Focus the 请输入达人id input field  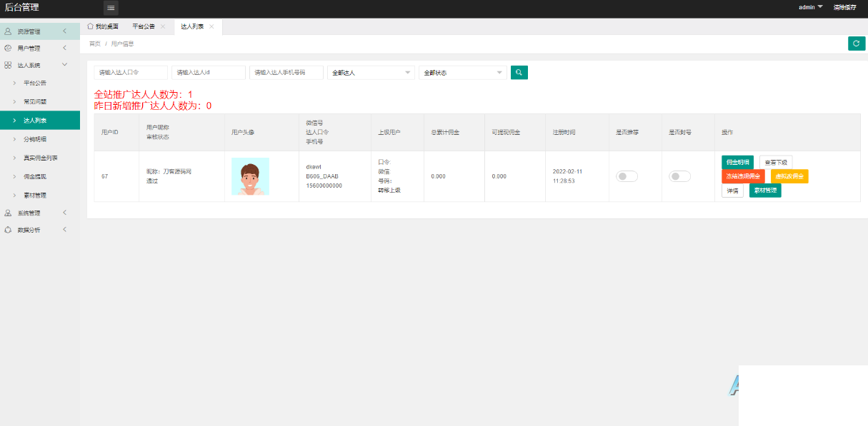(209, 73)
